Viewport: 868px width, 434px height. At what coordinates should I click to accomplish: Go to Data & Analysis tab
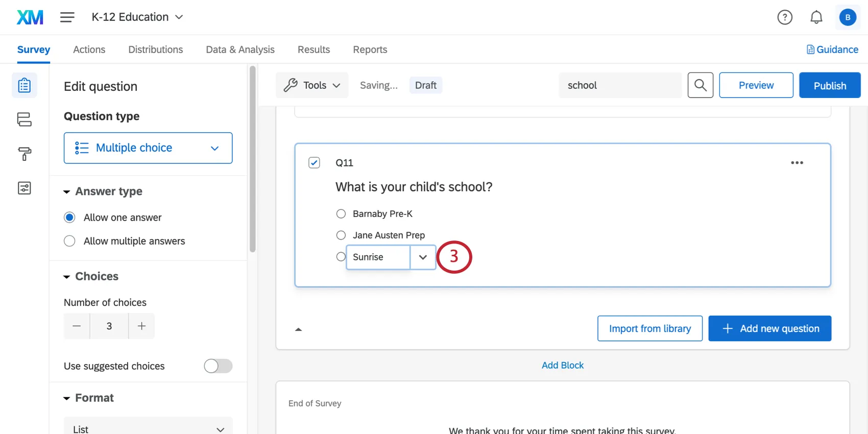point(240,50)
